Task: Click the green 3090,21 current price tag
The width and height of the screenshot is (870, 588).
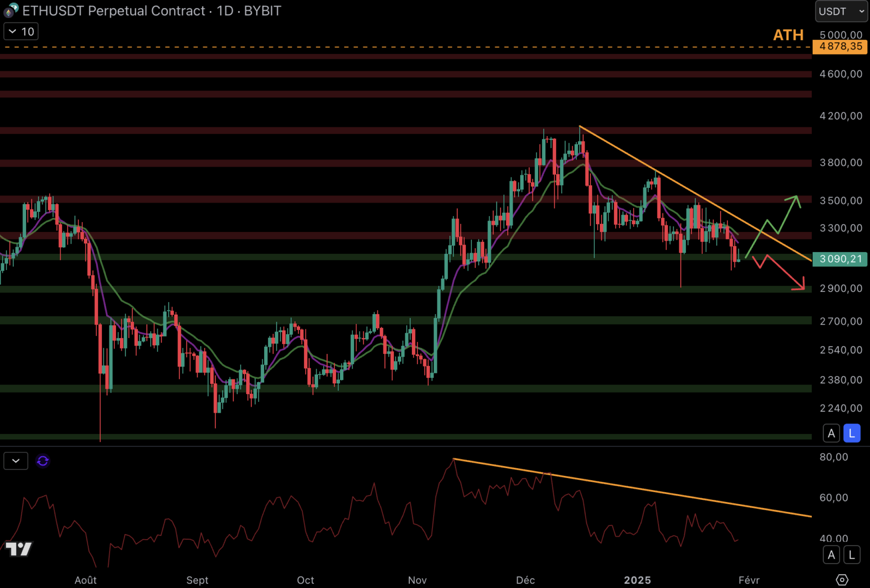Action: coord(840,259)
